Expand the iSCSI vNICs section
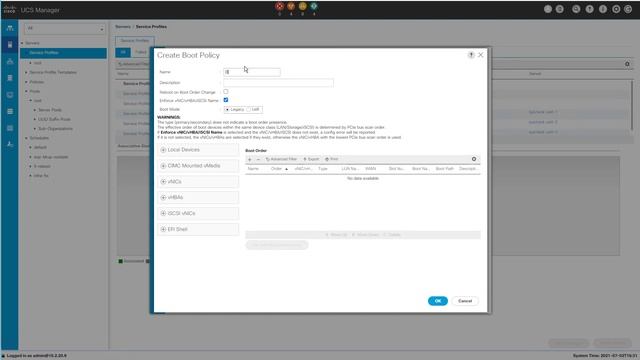Viewport: 640px width, 360px height. pyautogui.click(x=198, y=213)
